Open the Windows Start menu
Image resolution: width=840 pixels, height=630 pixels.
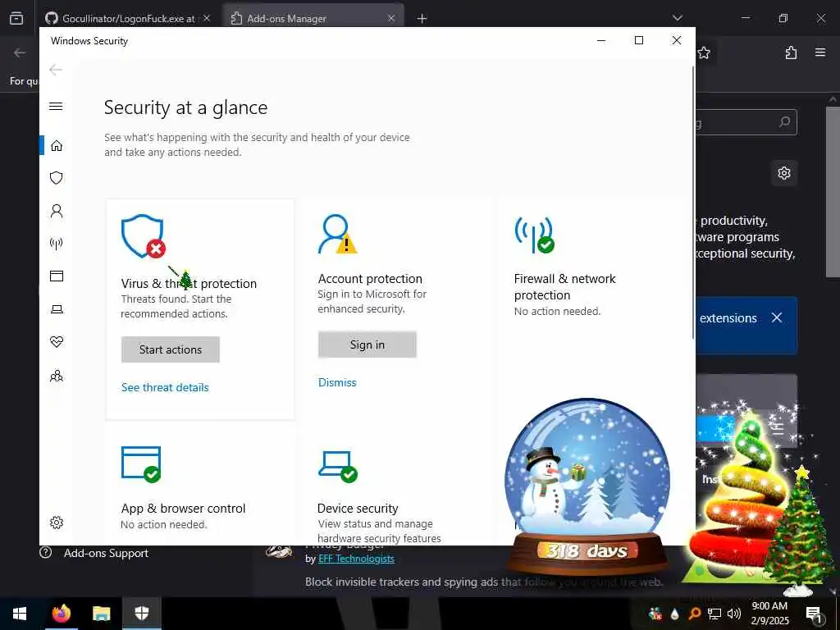[20, 614]
